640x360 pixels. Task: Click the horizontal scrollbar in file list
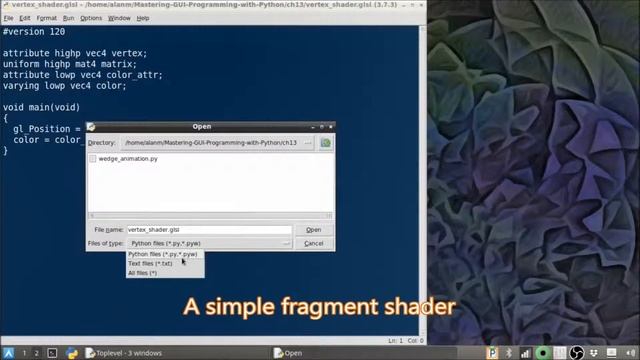[210, 216]
